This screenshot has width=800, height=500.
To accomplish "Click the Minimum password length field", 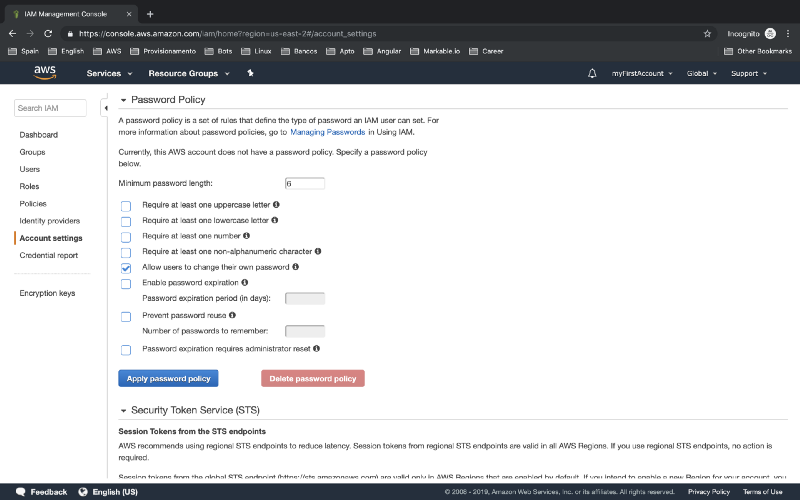I will tap(305, 183).
